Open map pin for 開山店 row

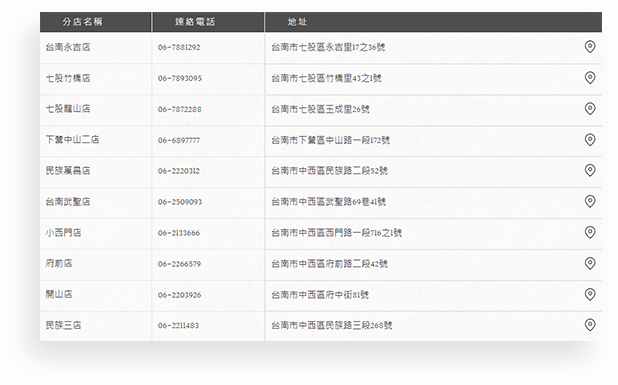click(590, 294)
